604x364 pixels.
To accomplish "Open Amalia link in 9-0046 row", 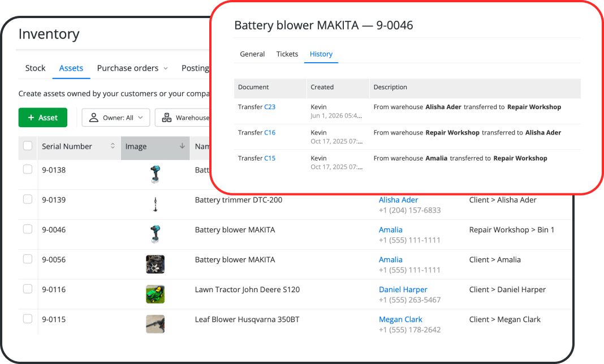I will pos(391,229).
